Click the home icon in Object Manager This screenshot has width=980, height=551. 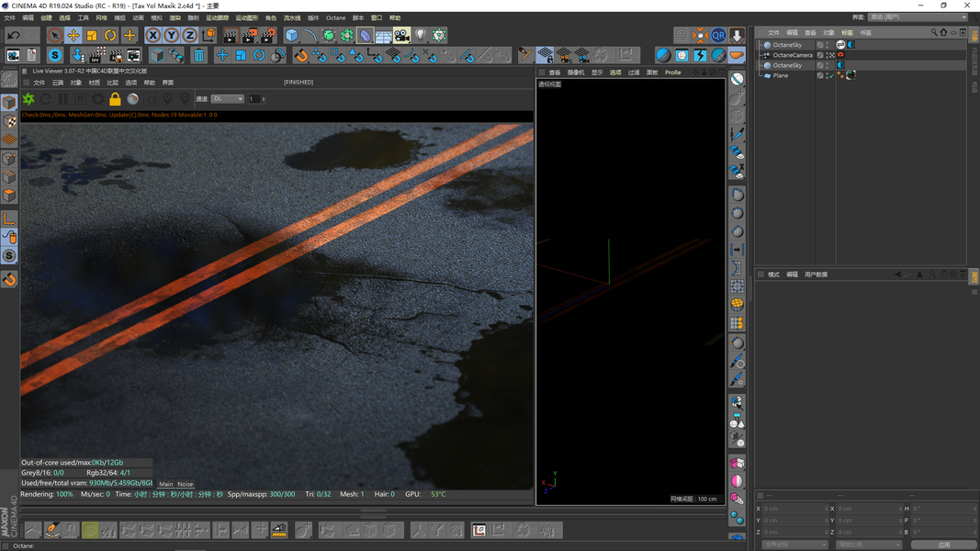944,32
